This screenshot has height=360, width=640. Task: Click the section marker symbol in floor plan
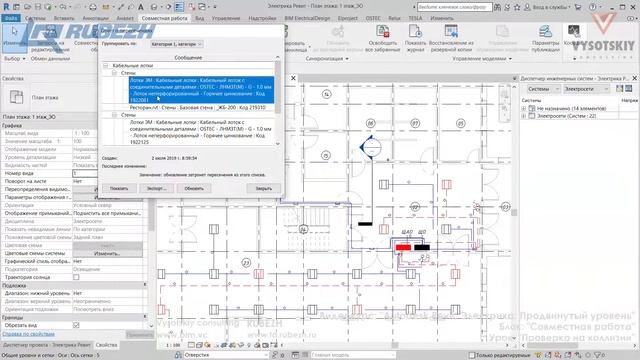[371, 147]
